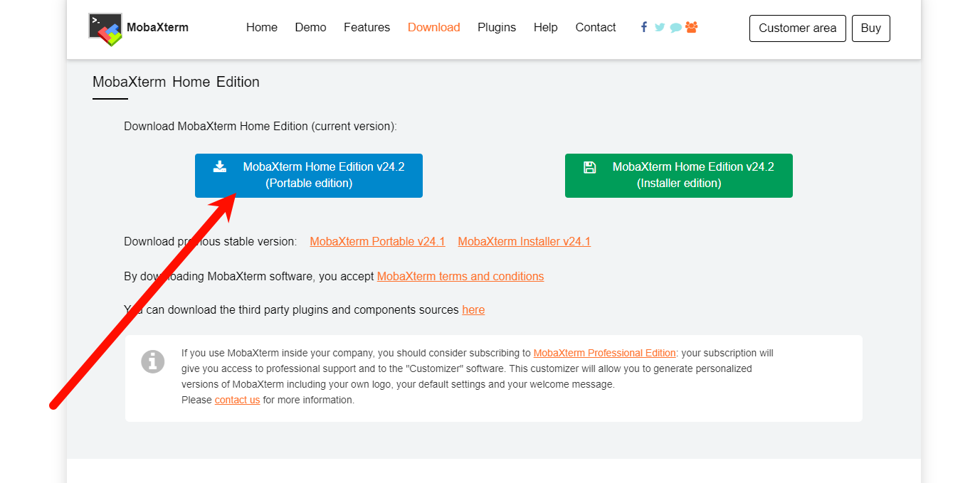Open the Twitter bird icon

tap(660, 27)
